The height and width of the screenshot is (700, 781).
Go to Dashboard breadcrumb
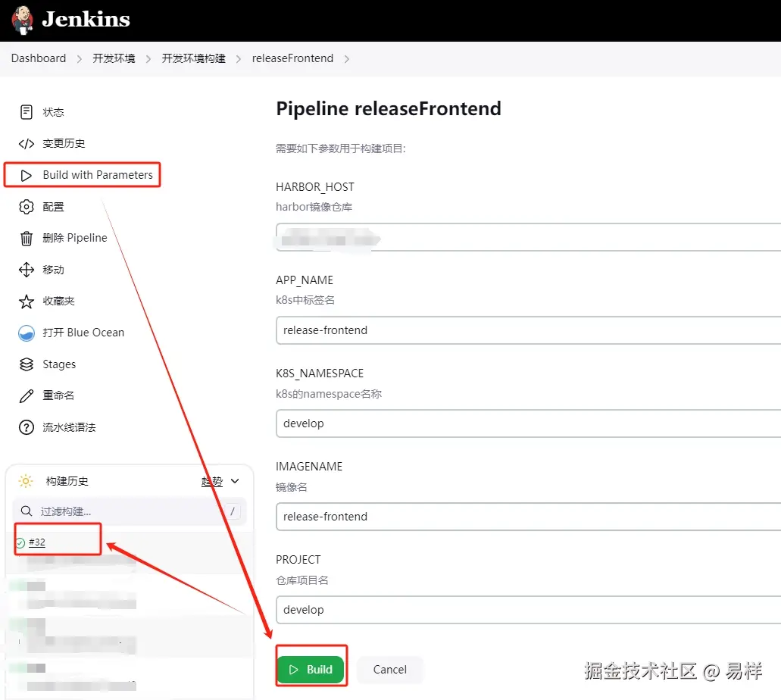pos(39,58)
